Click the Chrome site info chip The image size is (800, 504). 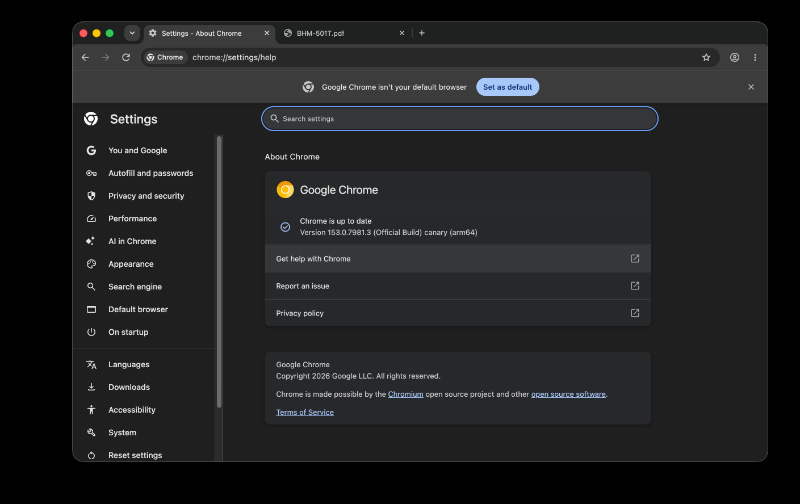tap(165, 58)
